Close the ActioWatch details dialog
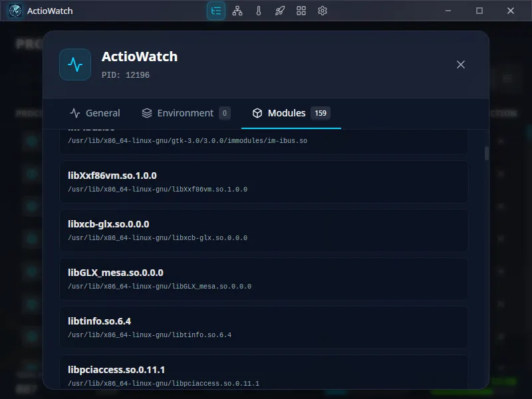 [x=461, y=65]
